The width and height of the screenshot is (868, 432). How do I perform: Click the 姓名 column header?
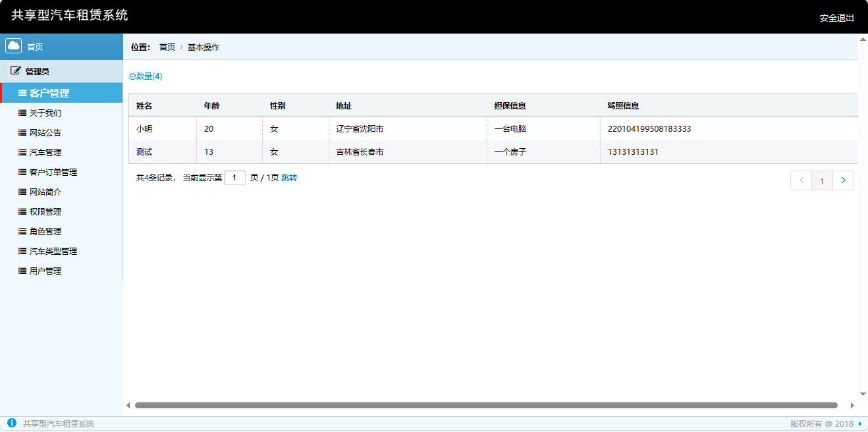tap(144, 105)
